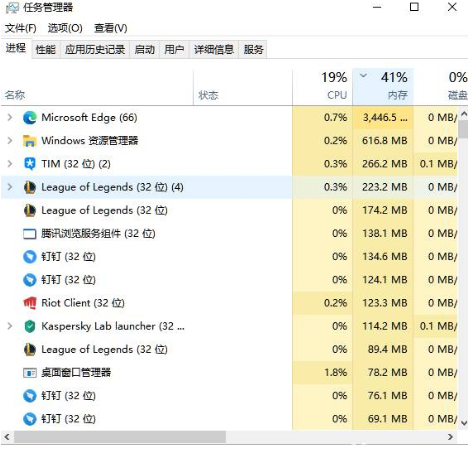
Task: Click the horizontal scrollbar thumb
Action: [120, 437]
